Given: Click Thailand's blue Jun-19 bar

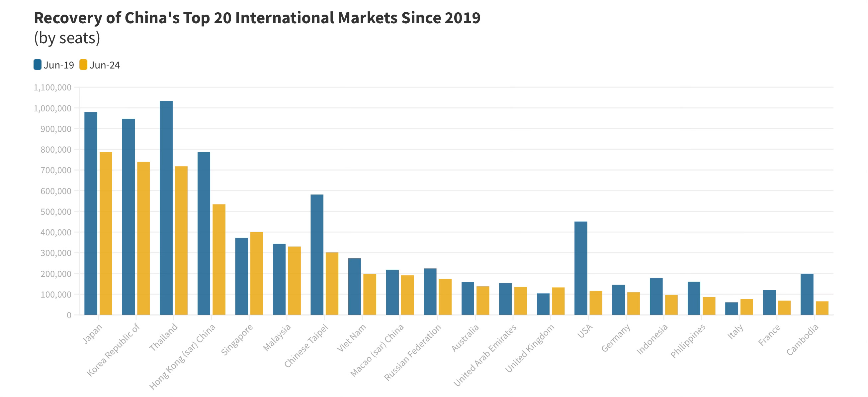Looking at the screenshot, I should pos(166,208).
